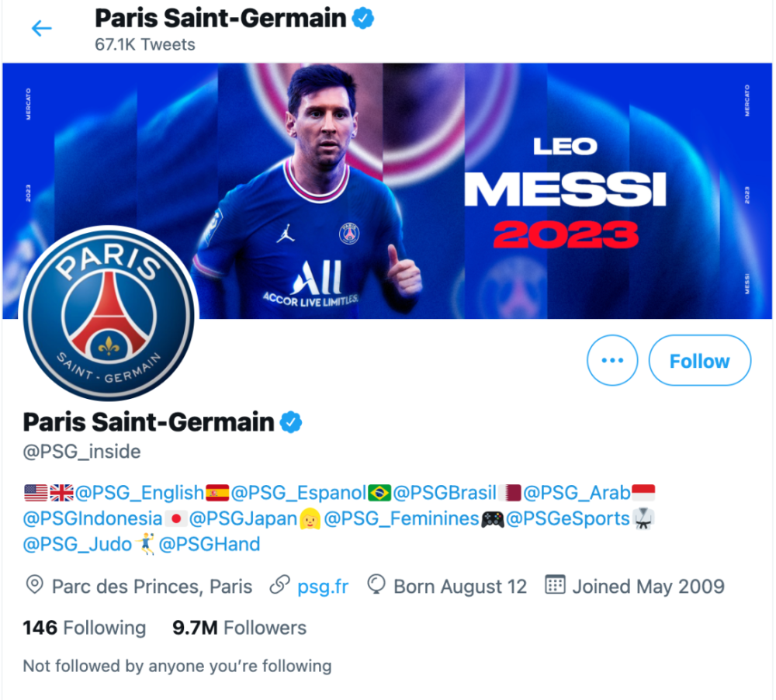Image resolution: width=776 pixels, height=700 pixels.
Task: Go to the @PSG_Judo account
Action: coord(77,544)
